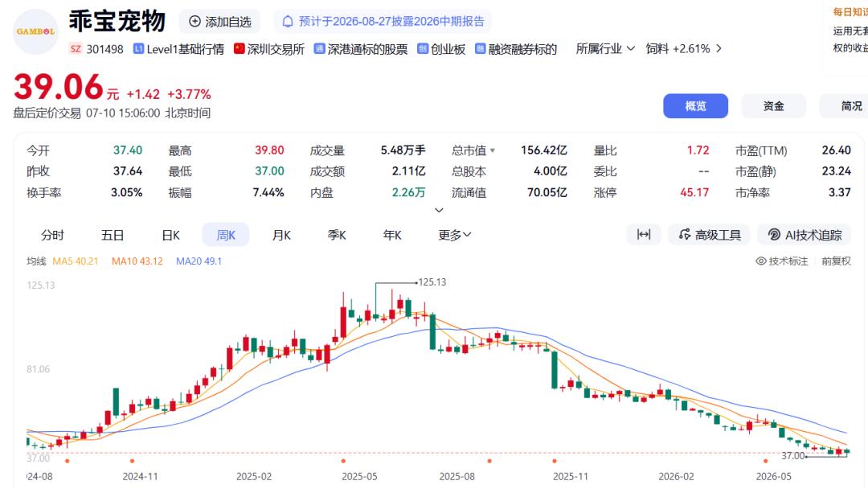Click the stock code 301498
The height and width of the screenshot is (489, 868).
click(105, 49)
